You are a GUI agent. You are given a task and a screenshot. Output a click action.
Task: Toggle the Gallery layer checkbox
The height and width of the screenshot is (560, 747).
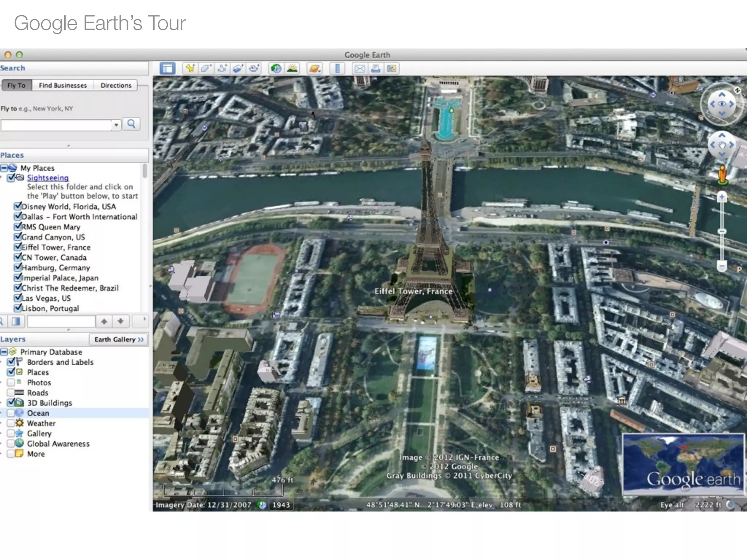[11, 433]
